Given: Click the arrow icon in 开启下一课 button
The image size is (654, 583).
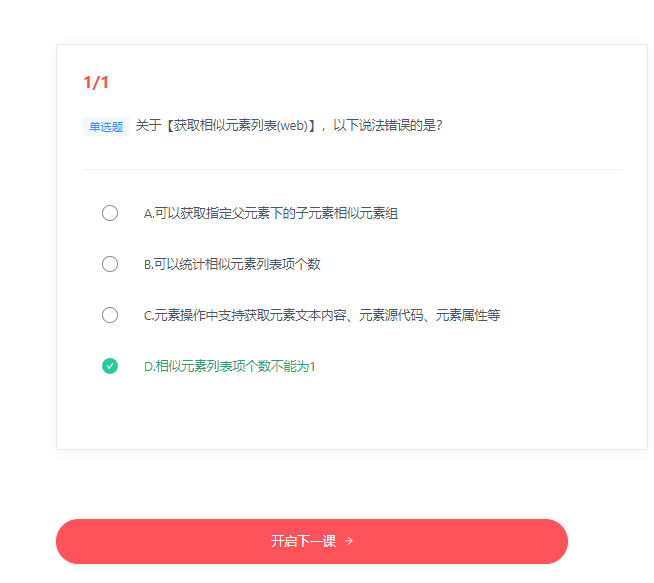Looking at the screenshot, I should pyautogui.click(x=349, y=541).
